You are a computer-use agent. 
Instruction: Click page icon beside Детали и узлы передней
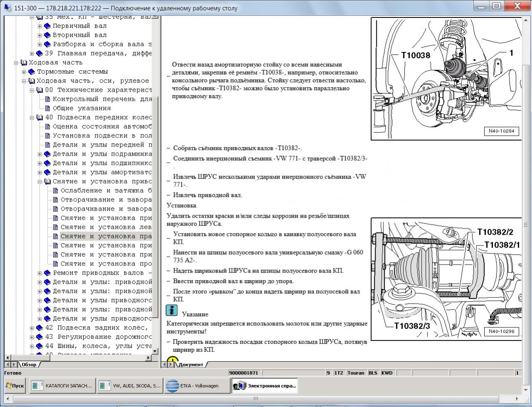(x=47, y=145)
